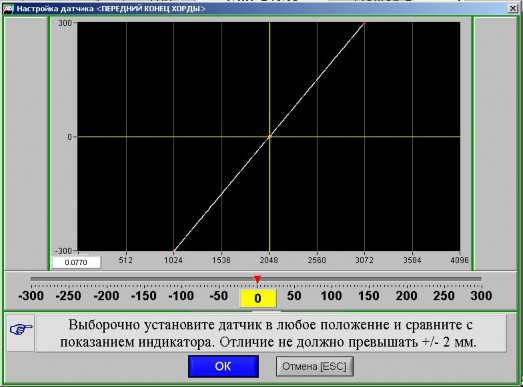Click the -200 scale label

click(x=106, y=296)
